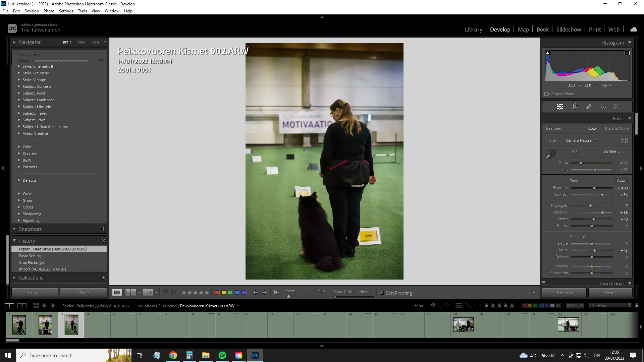Expand the Collections panel
Image resolution: width=644 pixels, height=362 pixels.
14,278
